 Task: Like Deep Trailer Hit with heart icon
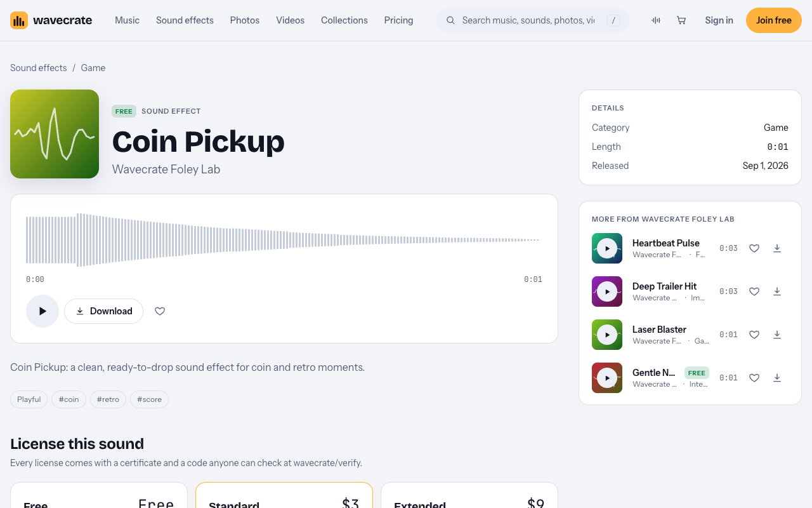[x=754, y=291]
